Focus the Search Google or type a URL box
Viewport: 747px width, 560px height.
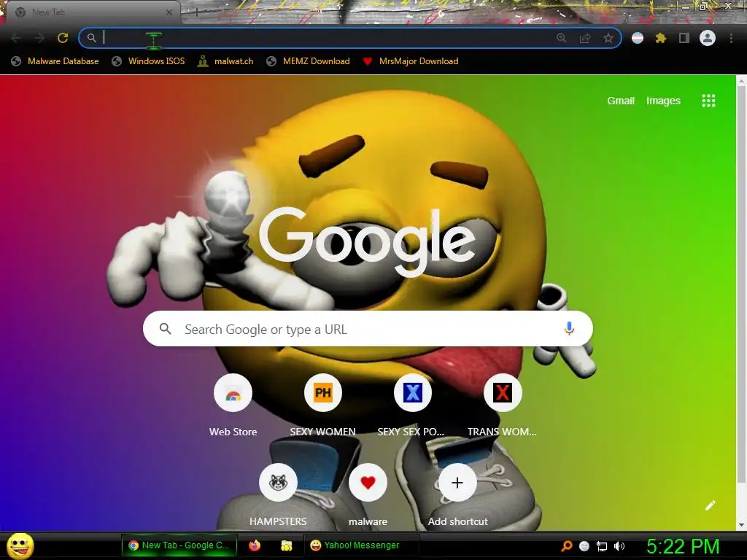368,329
